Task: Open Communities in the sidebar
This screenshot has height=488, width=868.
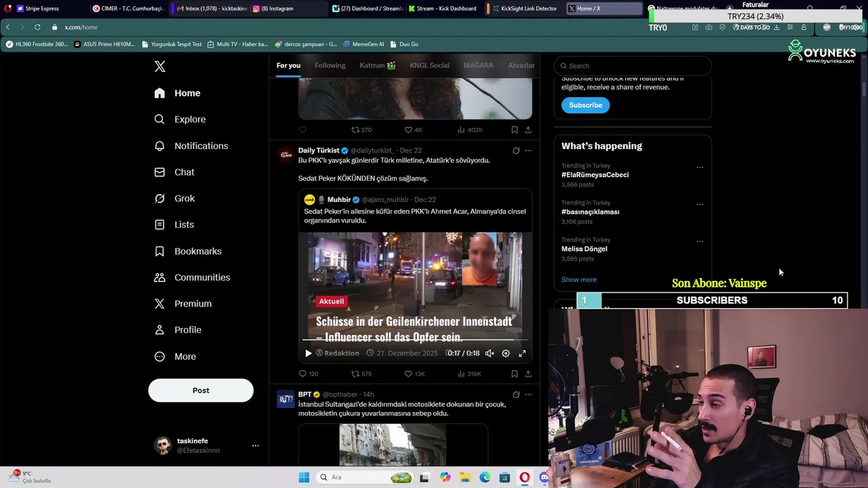Action: click(x=192, y=277)
